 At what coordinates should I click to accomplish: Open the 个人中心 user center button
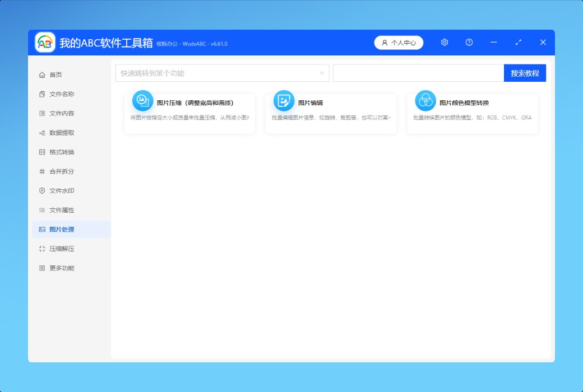[x=399, y=43]
